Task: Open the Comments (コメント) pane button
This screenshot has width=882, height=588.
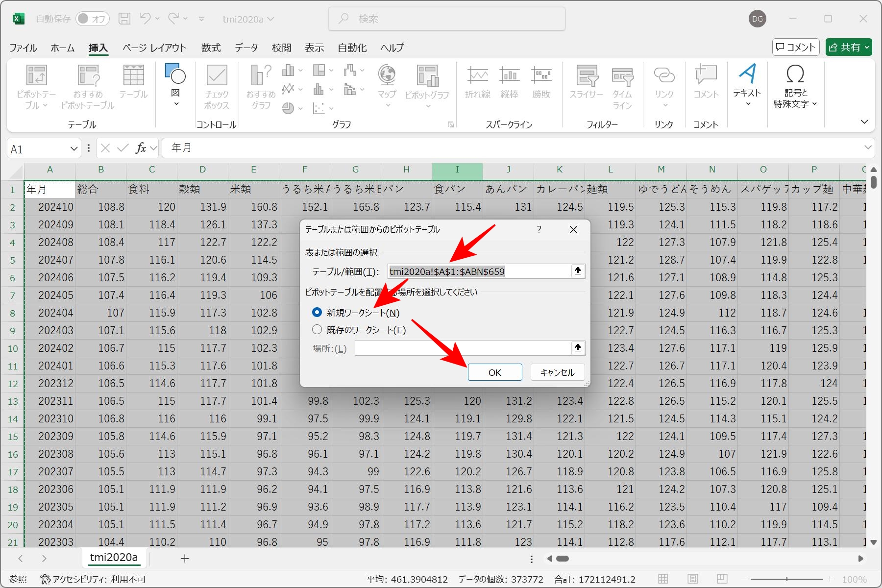Action: point(796,47)
